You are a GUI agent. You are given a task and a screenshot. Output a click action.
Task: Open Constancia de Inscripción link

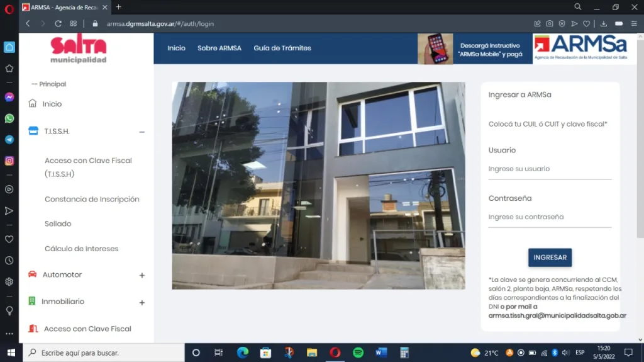(x=92, y=199)
